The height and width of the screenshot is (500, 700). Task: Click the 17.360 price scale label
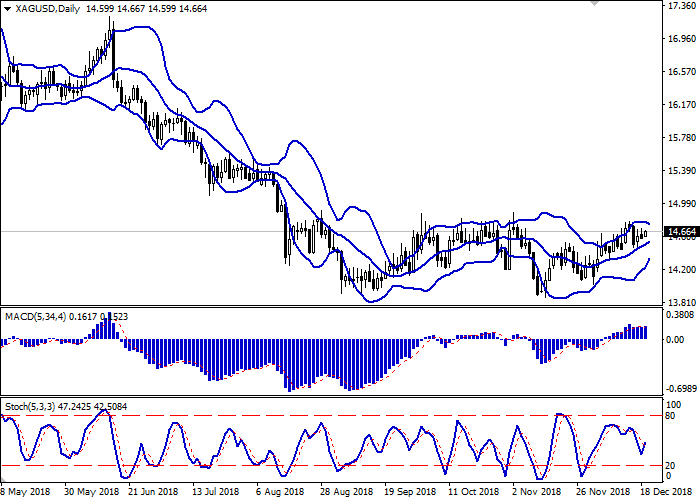680,6
